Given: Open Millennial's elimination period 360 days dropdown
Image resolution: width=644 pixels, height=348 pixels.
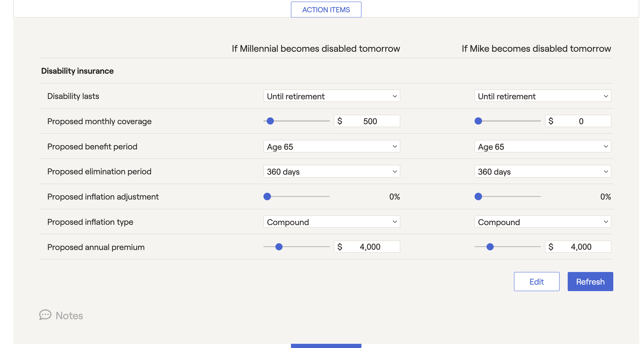Looking at the screenshot, I should click(331, 171).
